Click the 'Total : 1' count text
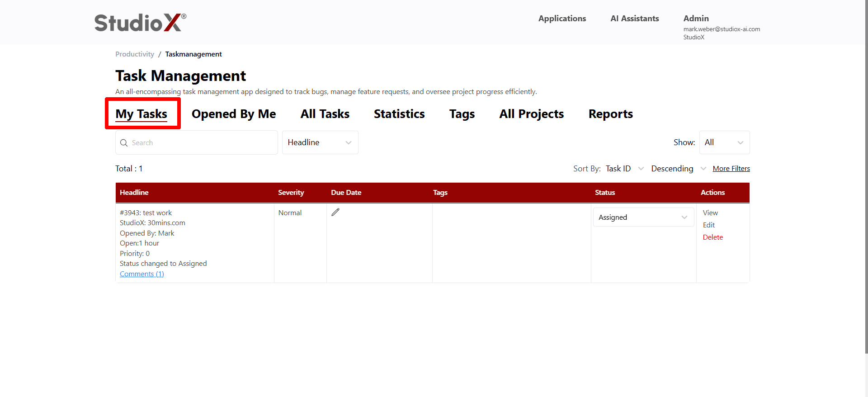Viewport: 868px width, 397px height. tap(129, 169)
